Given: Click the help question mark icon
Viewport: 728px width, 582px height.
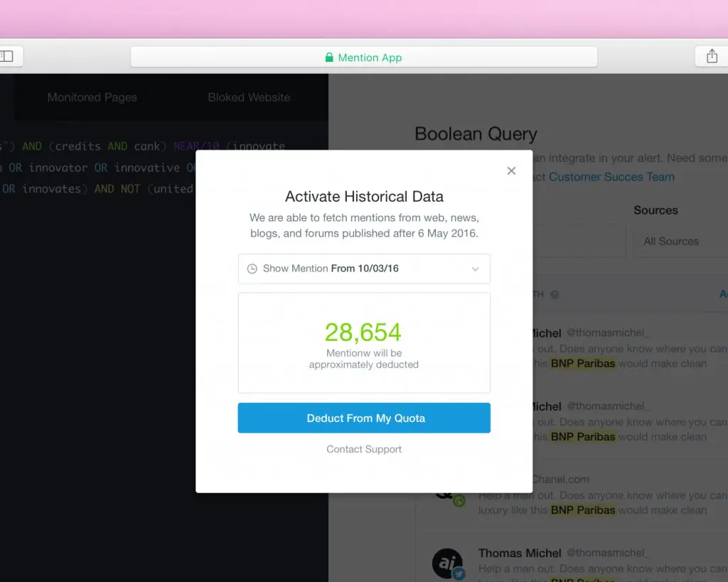Looking at the screenshot, I should (555, 294).
